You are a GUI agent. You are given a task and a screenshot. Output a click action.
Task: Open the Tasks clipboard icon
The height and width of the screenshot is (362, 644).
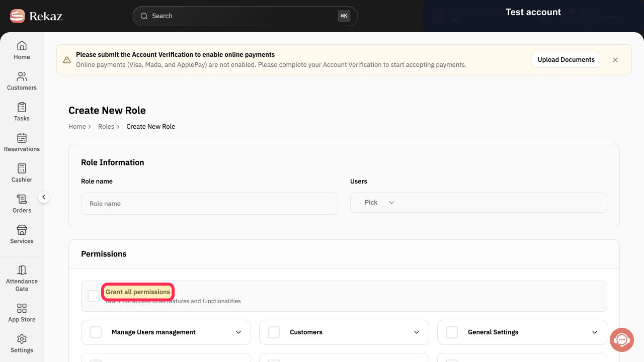click(22, 107)
